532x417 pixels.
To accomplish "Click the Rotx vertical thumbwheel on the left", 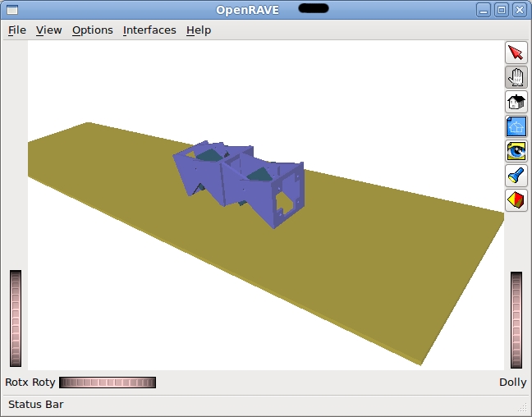I will [x=16, y=318].
